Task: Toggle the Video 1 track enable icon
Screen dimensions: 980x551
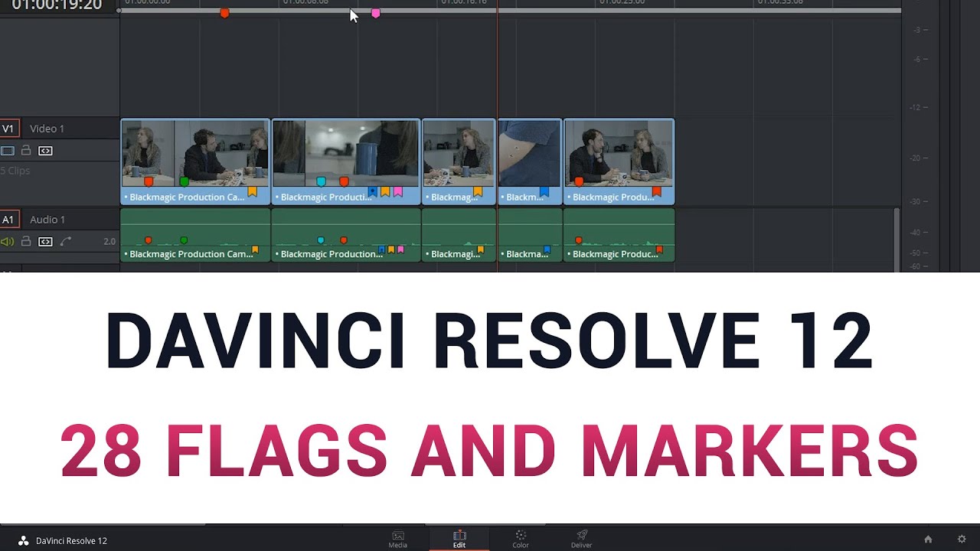Action: coord(8,151)
